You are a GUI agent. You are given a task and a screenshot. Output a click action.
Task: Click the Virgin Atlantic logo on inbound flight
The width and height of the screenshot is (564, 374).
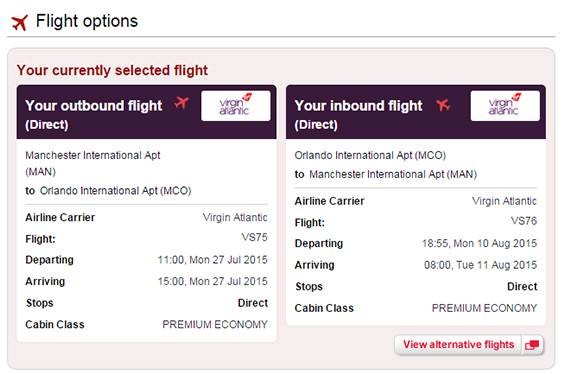[x=505, y=106]
